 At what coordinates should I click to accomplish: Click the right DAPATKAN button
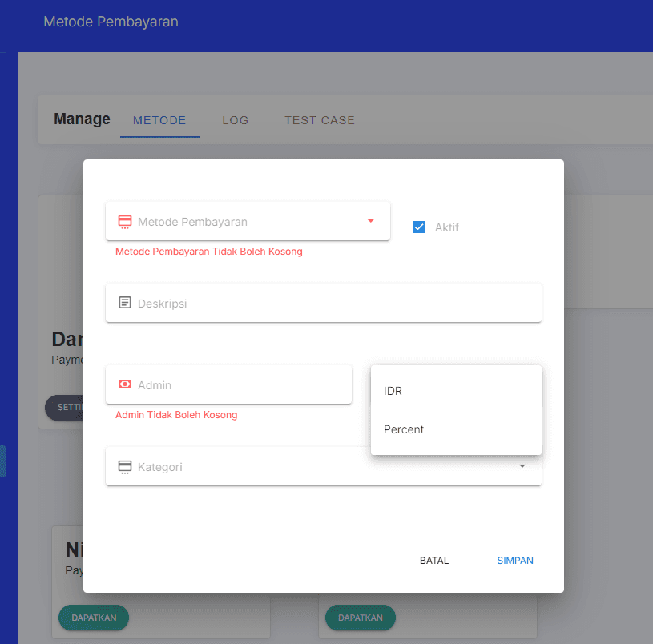[x=360, y=618]
